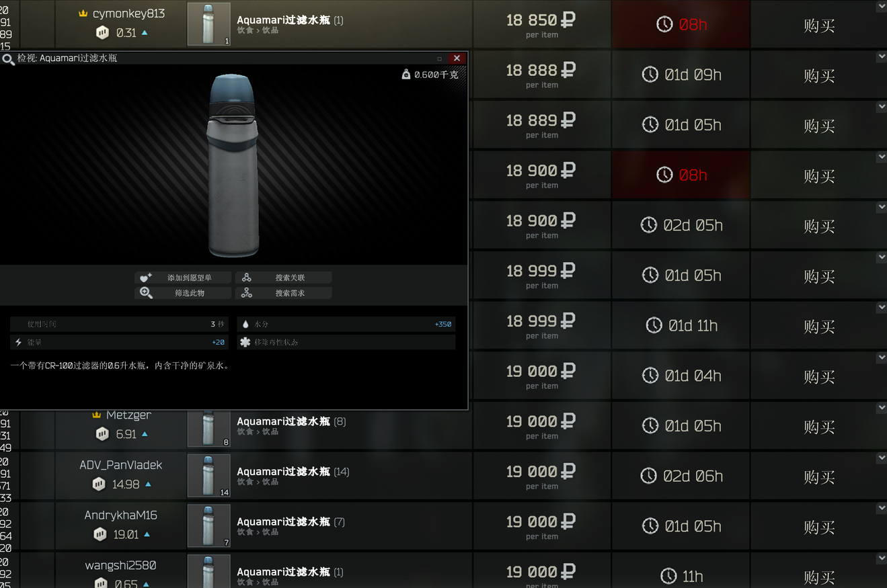Click ADV_PanVladek's bottle thumbnail marked 14
The width and height of the screenshot is (887, 588).
click(208, 476)
